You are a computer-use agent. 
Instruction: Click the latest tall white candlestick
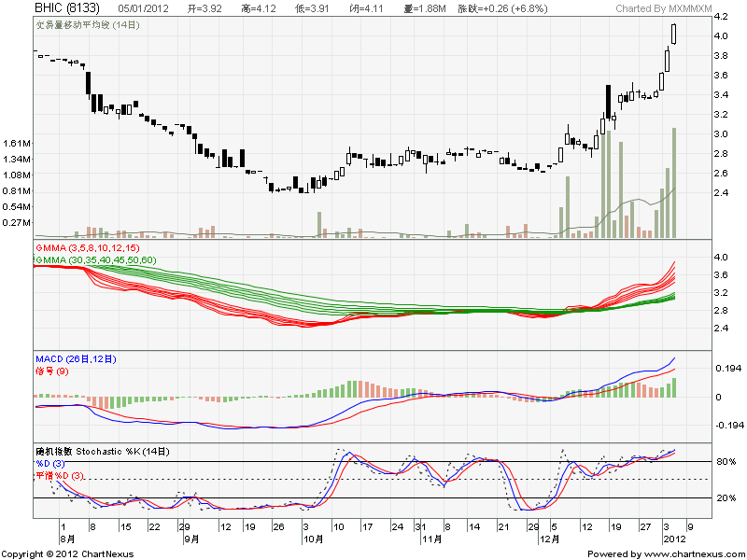674,34
